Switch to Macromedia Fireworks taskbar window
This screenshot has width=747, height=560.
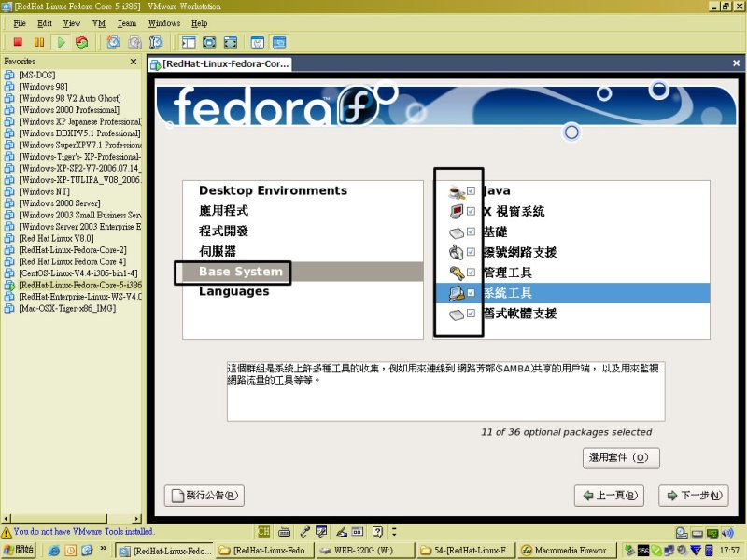click(x=568, y=551)
